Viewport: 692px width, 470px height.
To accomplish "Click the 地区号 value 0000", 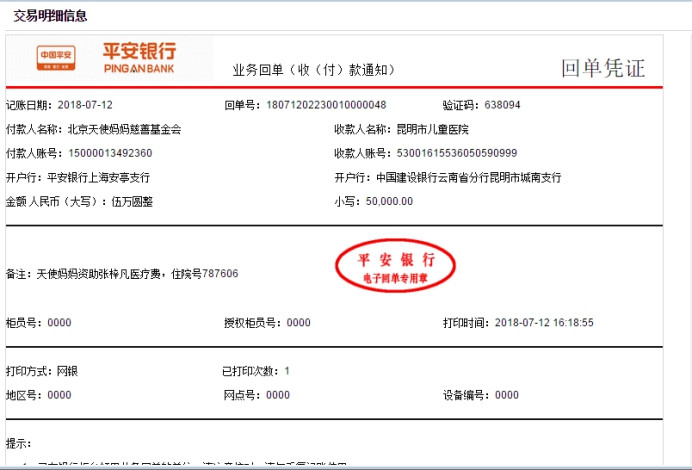I will (x=59, y=395).
